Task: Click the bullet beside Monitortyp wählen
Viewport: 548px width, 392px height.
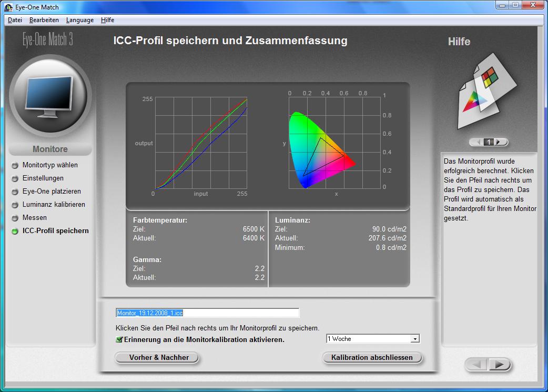Action: coord(15,165)
